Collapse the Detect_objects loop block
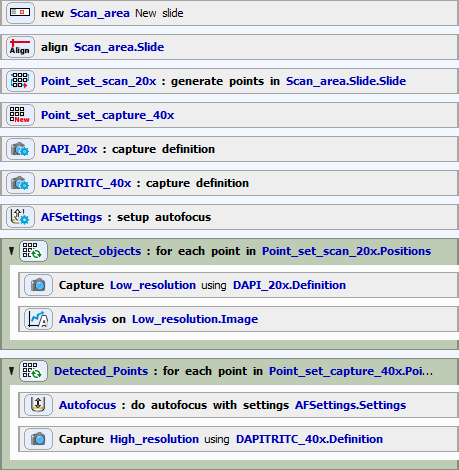 [12, 251]
